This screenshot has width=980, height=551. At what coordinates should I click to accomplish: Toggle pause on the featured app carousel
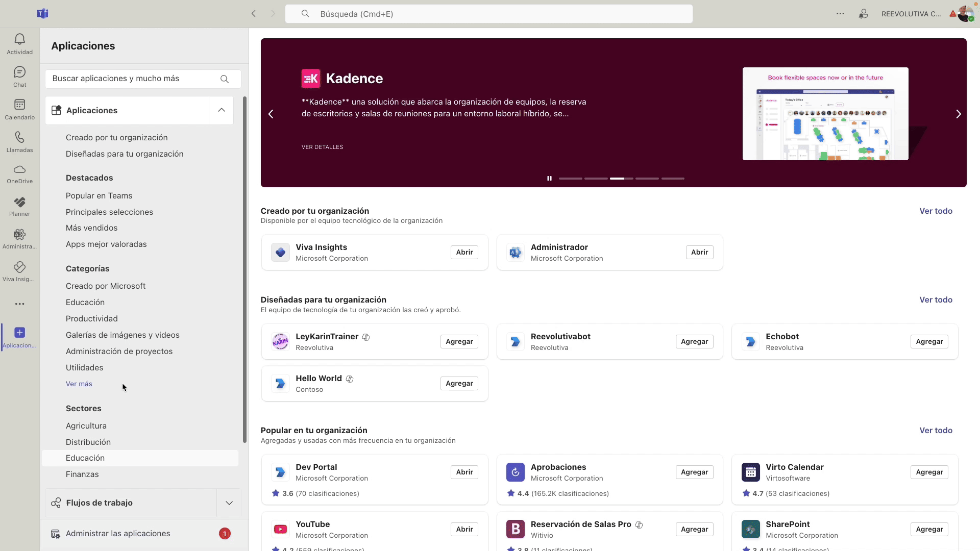[549, 178]
